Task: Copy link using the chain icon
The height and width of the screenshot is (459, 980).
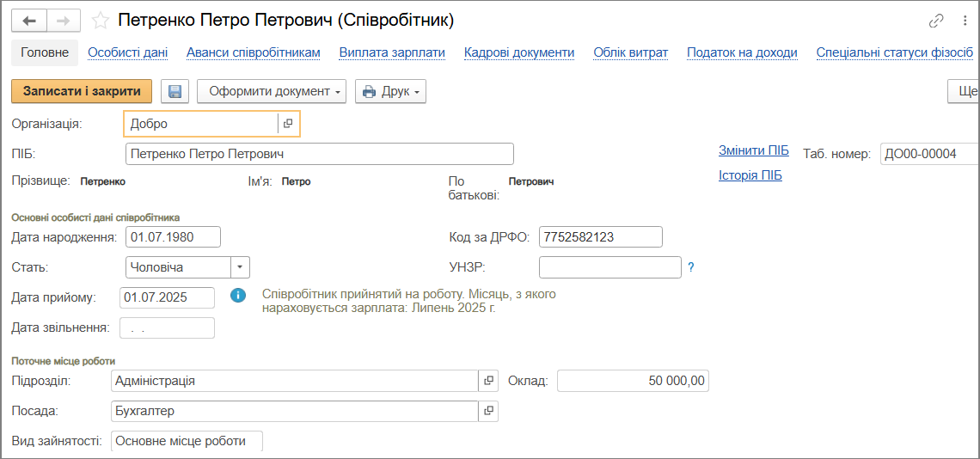Action: [936, 21]
